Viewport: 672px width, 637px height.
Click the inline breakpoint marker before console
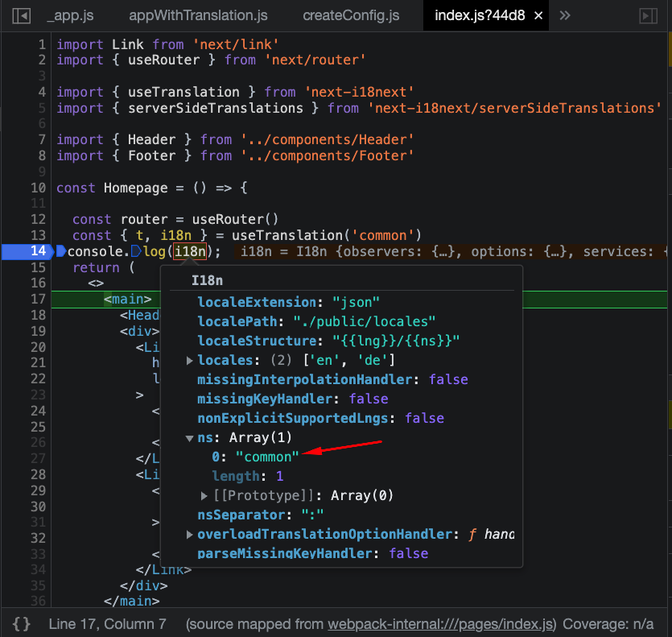pyautogui.click(x=61, y=251)
